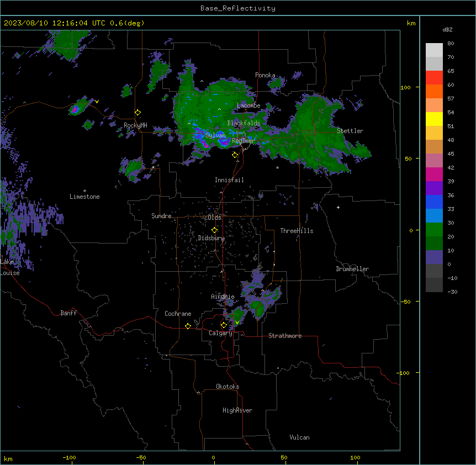Pick the pink legend swatch between 45 and 42

point(434,161)
